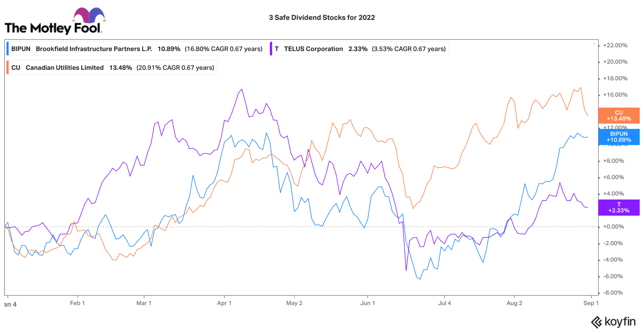644x333 pixels.
Task: Click the Aug 2 axis label
Action: [514, 303]
